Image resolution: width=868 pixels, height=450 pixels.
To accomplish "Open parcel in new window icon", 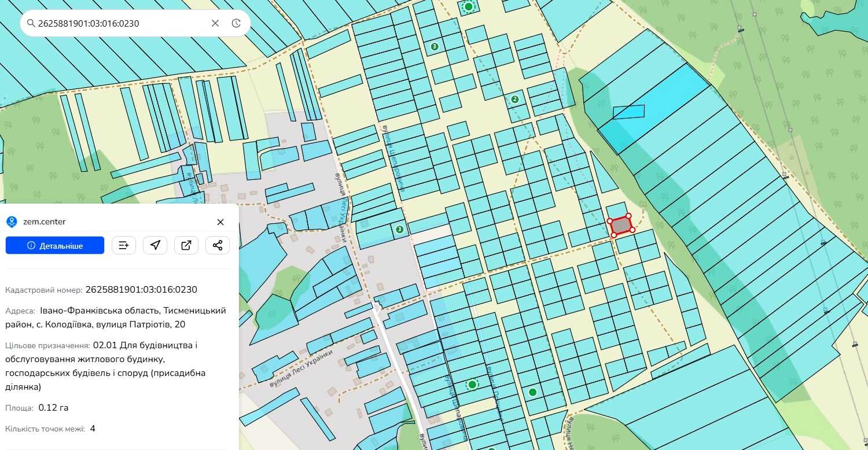I will (186, 245).
